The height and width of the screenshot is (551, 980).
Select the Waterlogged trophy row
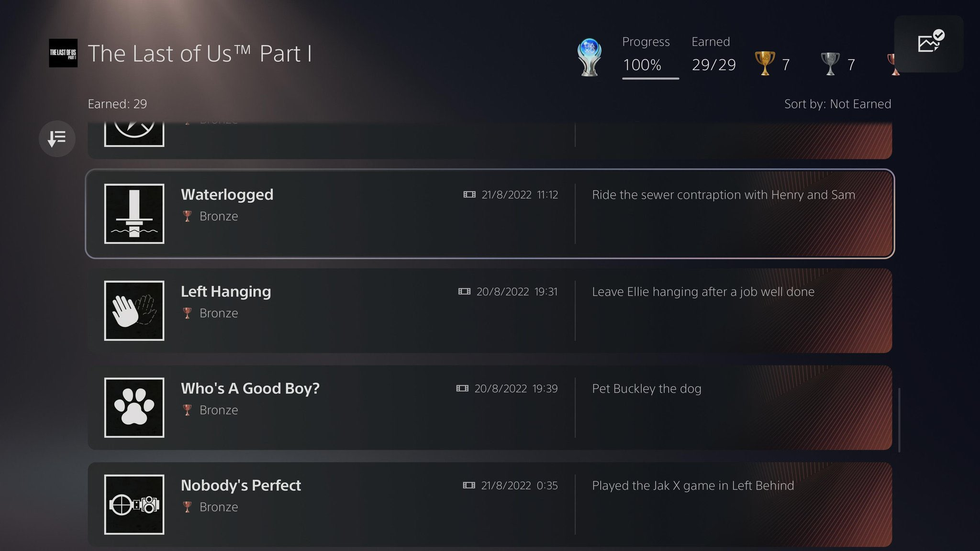pyautogui.click(x=490, y=214)
